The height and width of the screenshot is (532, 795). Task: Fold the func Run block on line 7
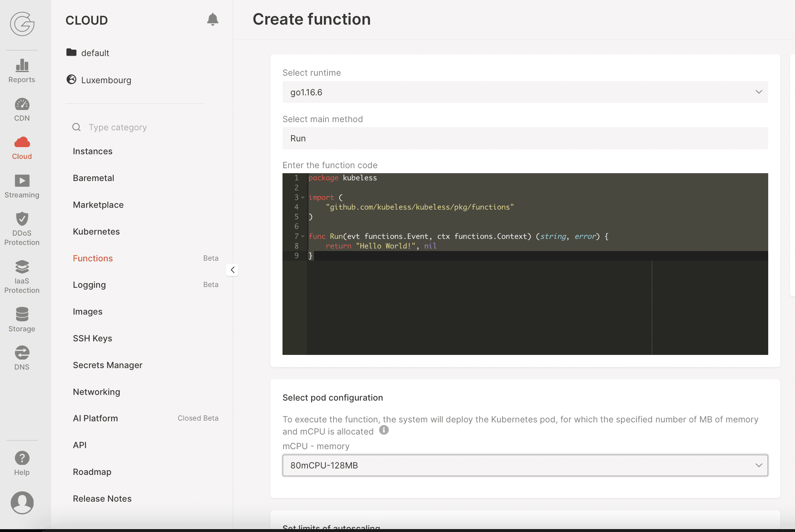click(302, 236)
